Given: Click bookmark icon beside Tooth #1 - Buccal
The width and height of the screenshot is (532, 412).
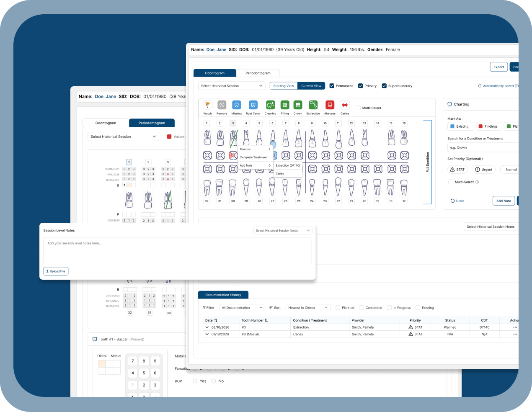Looking at the screenshot, I should tap(95, 339).
